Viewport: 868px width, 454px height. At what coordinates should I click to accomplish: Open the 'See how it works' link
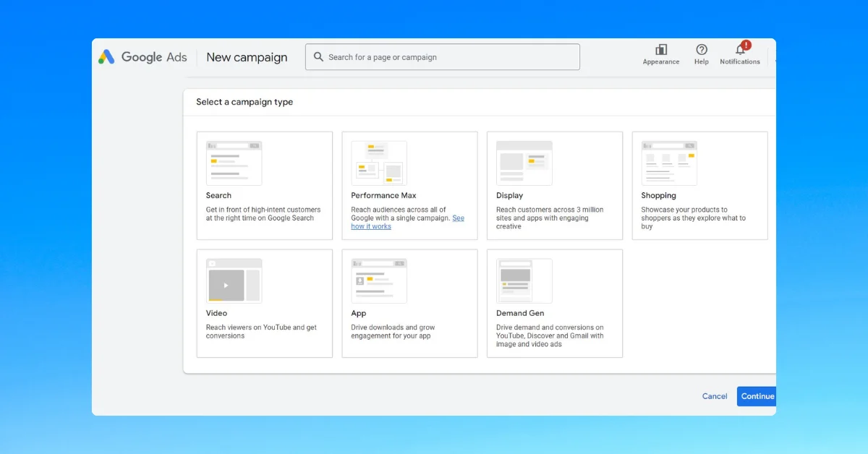tap(371, 226)
